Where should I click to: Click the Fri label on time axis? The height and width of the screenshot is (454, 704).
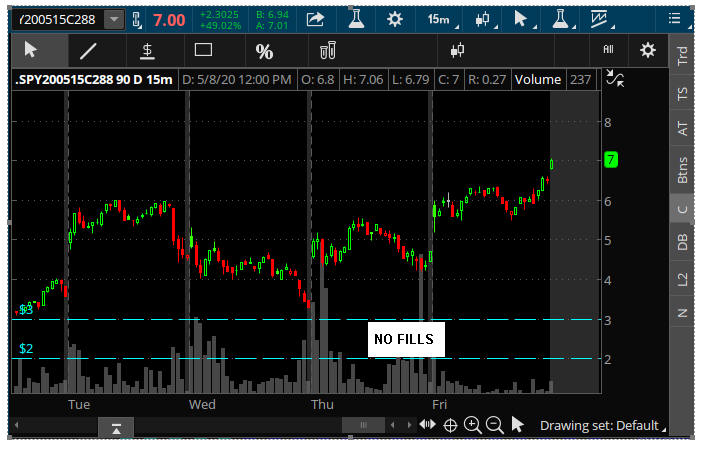[x=440, y=405]
